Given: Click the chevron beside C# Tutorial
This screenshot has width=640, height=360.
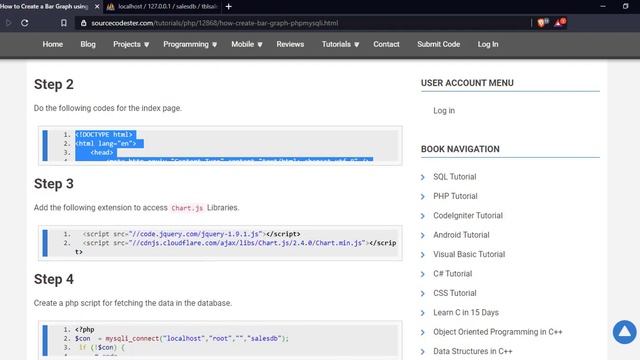Looking at the screenshot, I should [423, 274].
